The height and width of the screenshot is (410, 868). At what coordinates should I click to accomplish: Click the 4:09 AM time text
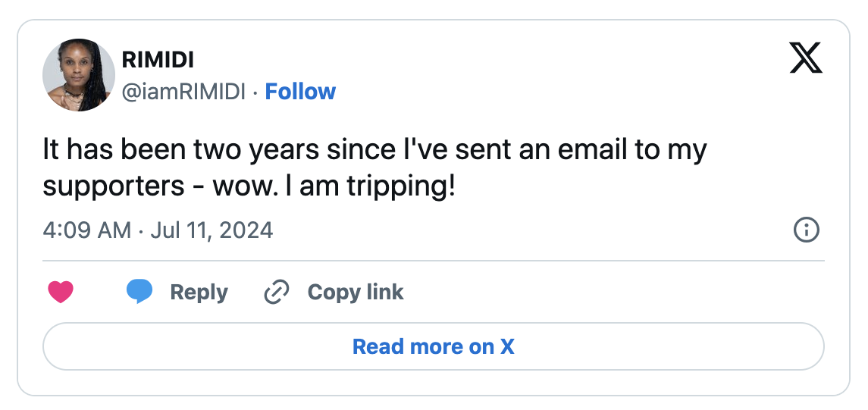pyautogui.click(x=86, y=230)
